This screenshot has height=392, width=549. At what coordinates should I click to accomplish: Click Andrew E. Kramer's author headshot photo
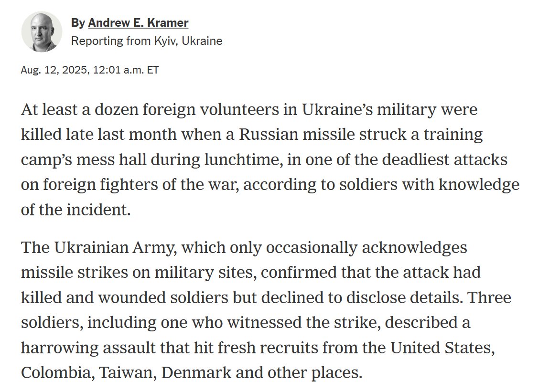(x=42, y=32)
